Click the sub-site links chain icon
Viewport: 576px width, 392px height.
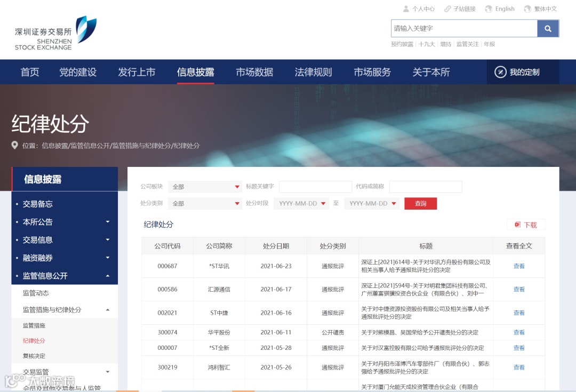(447, 9)
